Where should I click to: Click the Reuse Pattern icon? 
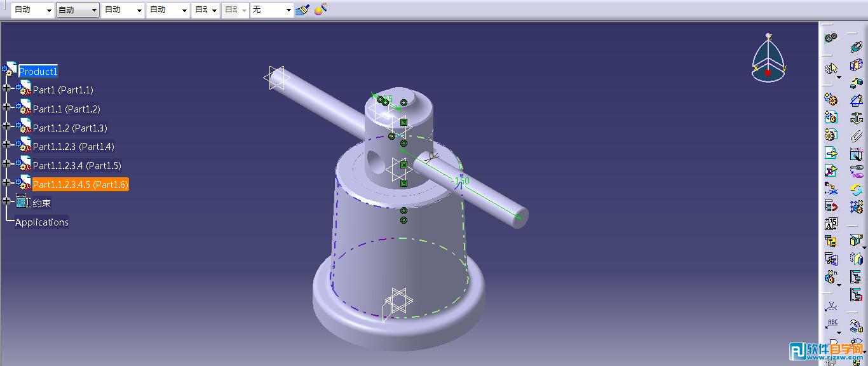coord(856,207)
